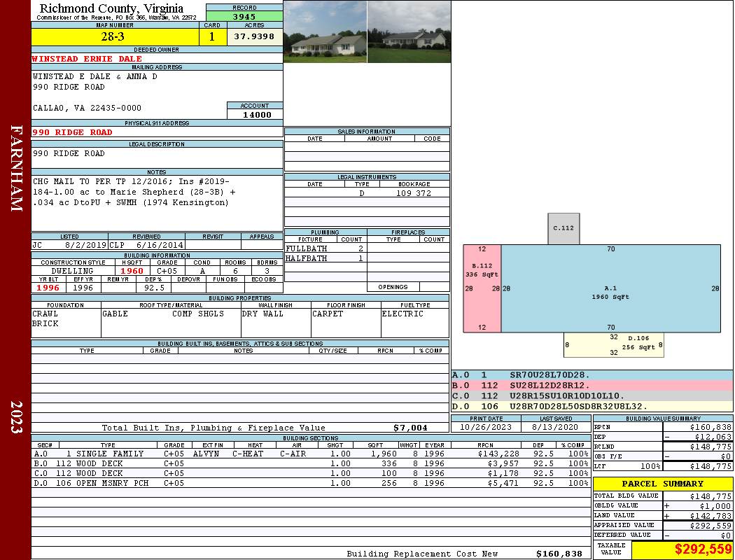The height and width of the screenshot is (560, 735).
Task: Select land value $142,783
Action: point(710,515)
